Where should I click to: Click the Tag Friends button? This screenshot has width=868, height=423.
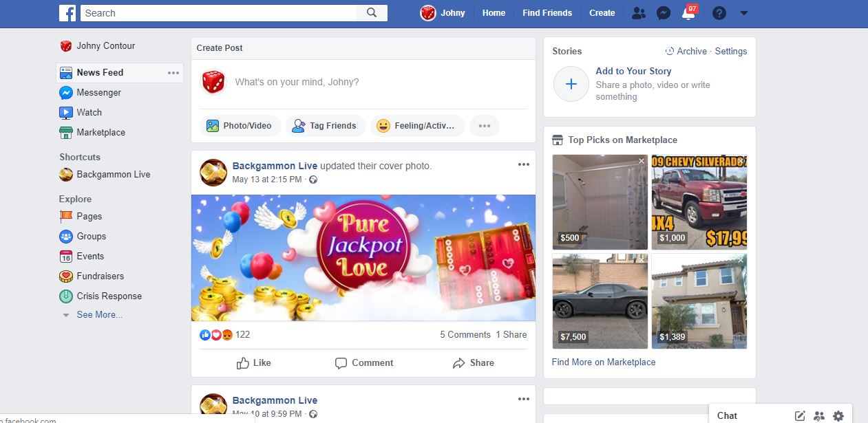(x=325, y=126)
